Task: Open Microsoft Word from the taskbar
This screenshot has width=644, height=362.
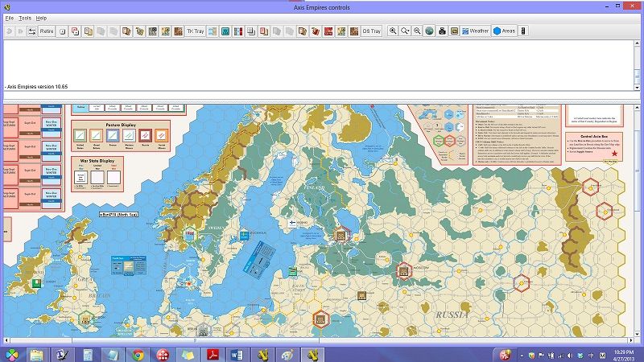Action: 237,355
